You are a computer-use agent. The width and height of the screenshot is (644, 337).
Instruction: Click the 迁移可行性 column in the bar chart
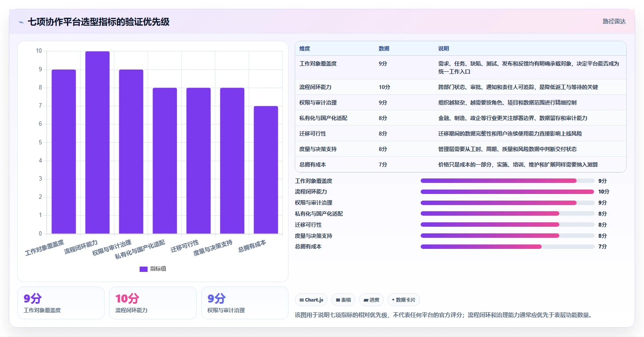(x=199, y=161)
